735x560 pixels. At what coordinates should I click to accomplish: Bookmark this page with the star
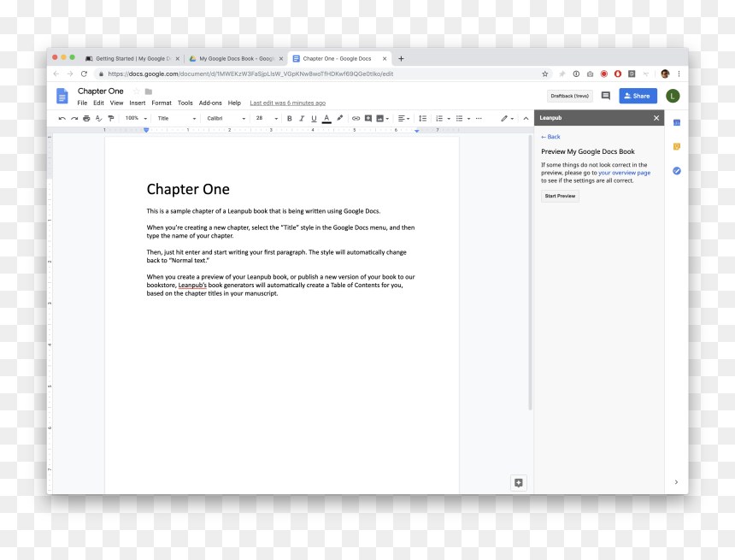pos(544,74)
